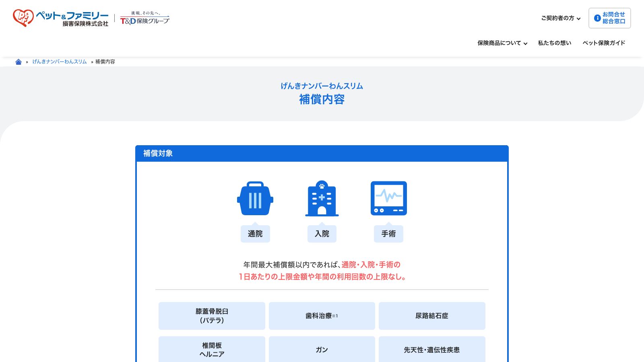Click the pet carrier 通院 icon
Image resolution: width=644 pixels, height=362 pixels.
coord(255,198)
